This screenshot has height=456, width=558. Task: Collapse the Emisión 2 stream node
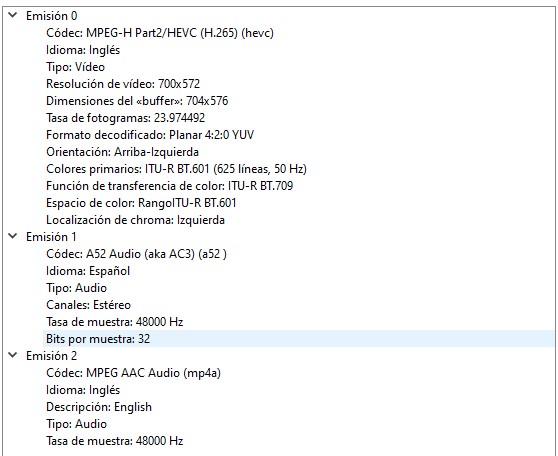[x=13, y=355]
